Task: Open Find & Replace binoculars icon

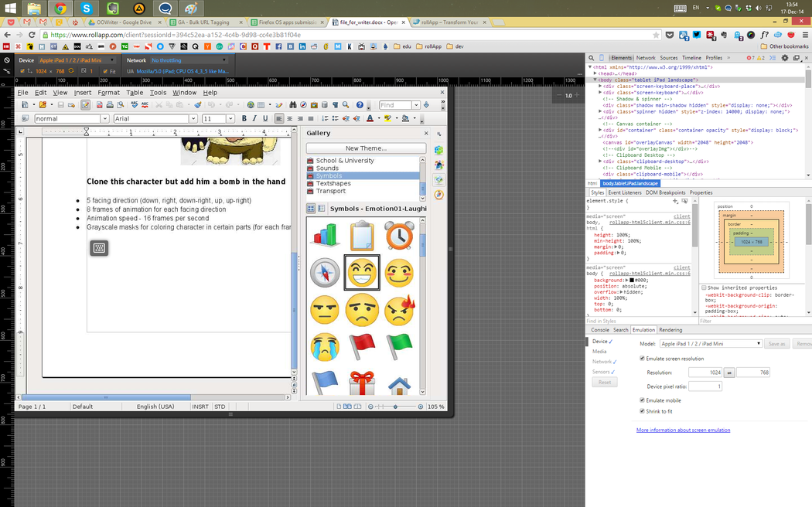Action: point(293,105)
